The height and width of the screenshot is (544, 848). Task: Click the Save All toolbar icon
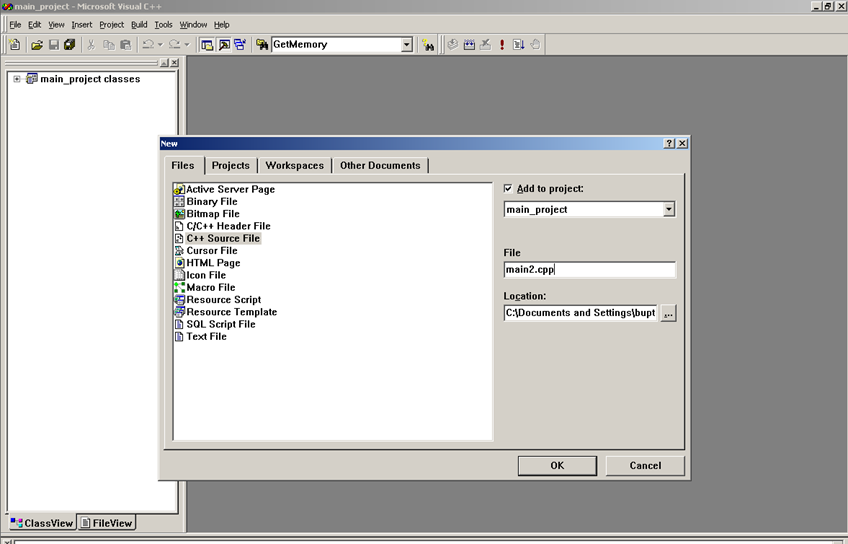coord(69,45)
